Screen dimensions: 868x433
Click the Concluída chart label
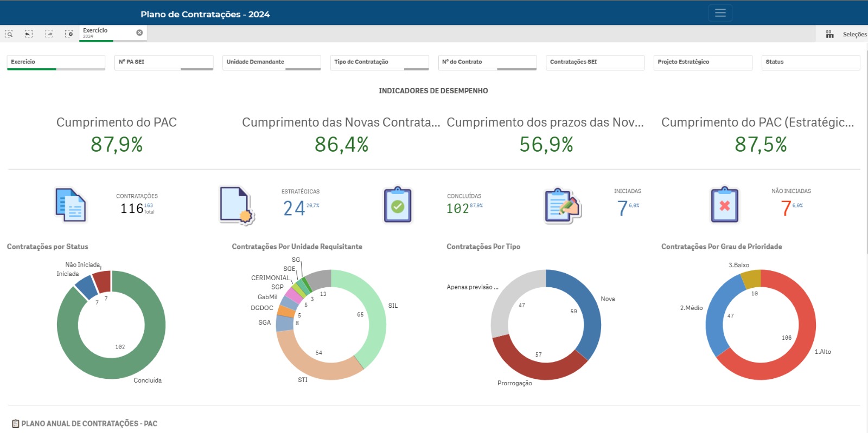[x=148, y=380]
